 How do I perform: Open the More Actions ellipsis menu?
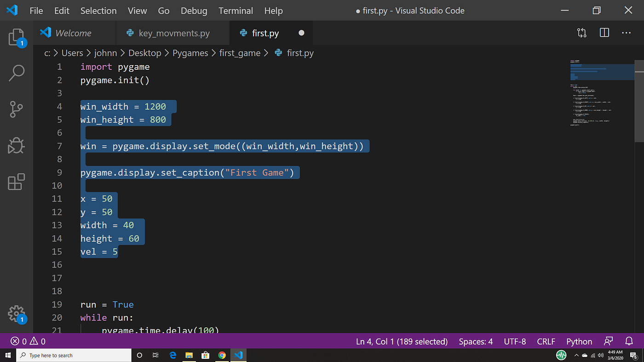tap(627, 33)
